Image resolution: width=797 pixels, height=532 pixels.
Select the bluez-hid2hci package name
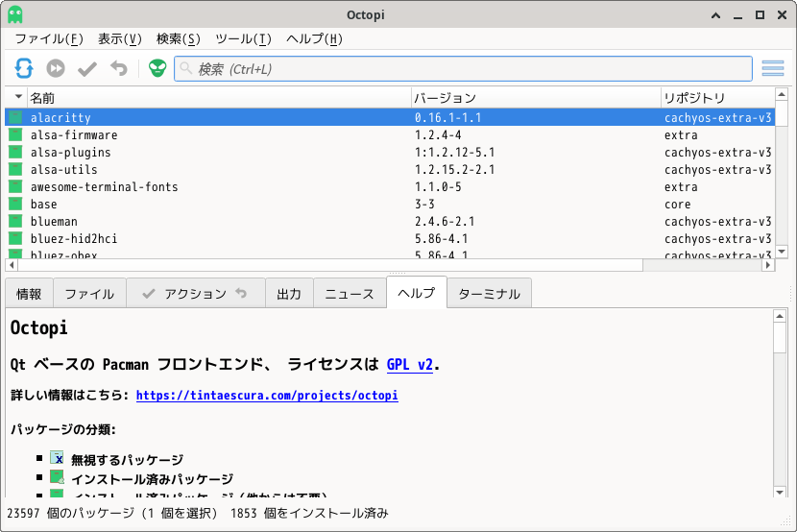point(74,239)
